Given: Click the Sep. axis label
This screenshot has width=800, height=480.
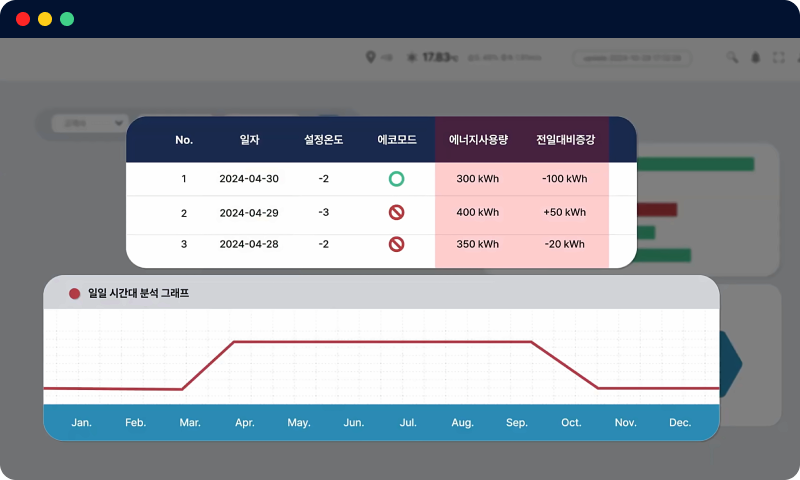Looking at the screenshot, I should coord(517,423).
